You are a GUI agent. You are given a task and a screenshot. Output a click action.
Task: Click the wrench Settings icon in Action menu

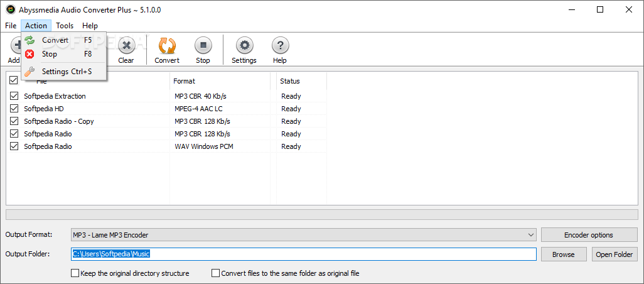(x=30, y=72)
